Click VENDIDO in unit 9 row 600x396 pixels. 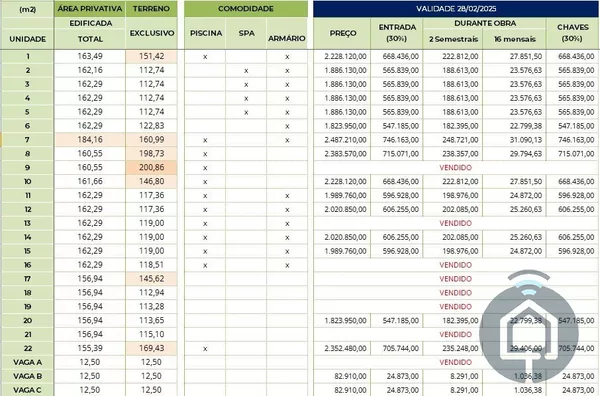455,168
